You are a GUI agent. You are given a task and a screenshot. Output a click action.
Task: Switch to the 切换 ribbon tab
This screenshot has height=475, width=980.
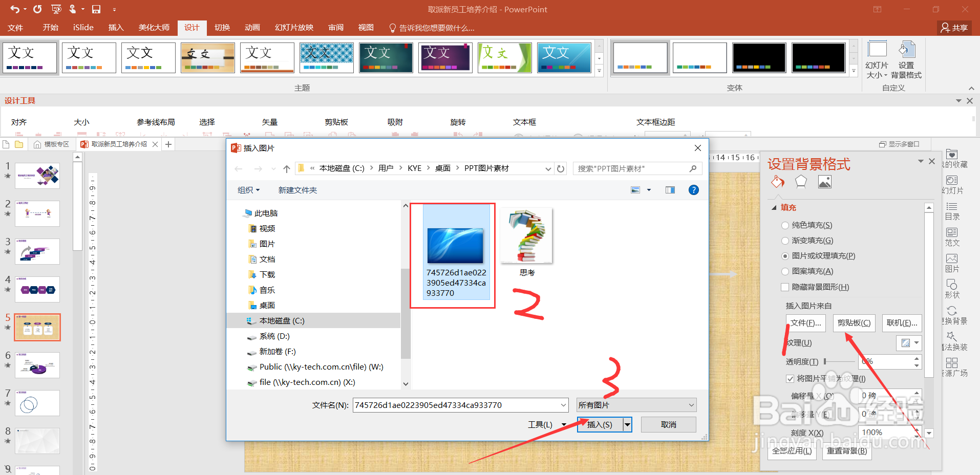222,28
